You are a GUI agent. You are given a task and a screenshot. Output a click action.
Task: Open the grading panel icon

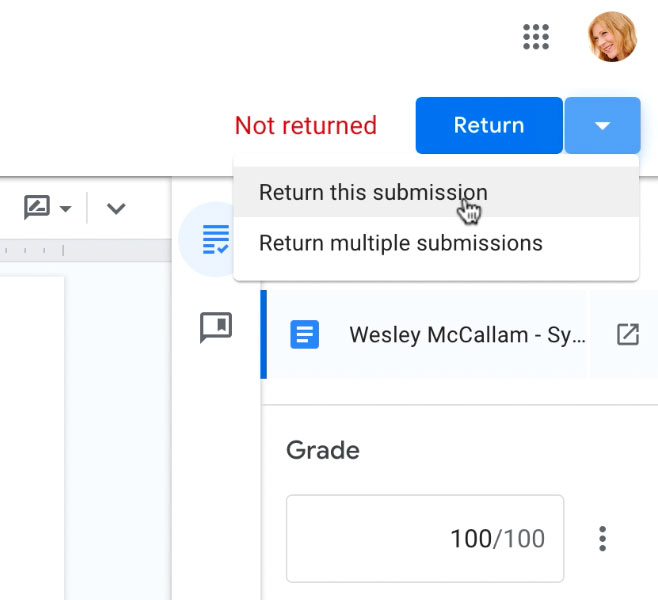click(216, 239)
